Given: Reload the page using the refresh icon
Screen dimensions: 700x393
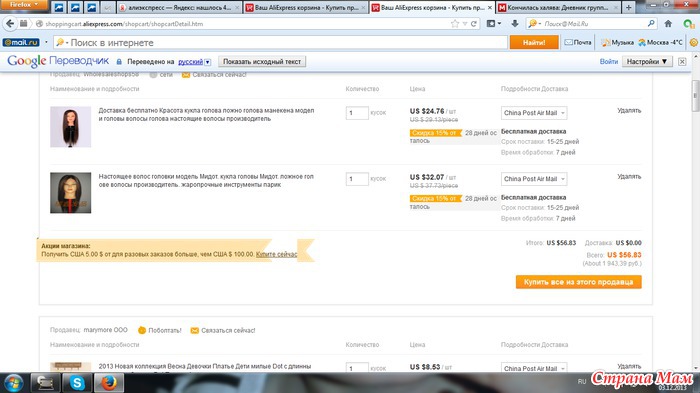Looking at the screenshot, I should coord(474,24).
